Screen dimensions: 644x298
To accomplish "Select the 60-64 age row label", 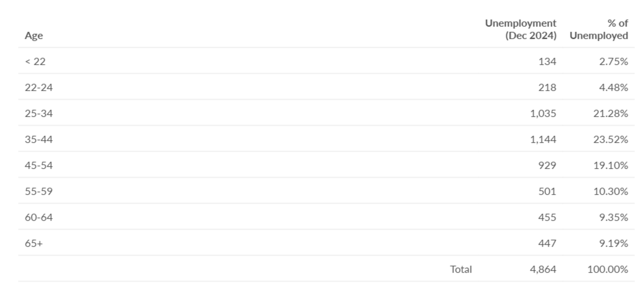I will [x=39, y=217].
